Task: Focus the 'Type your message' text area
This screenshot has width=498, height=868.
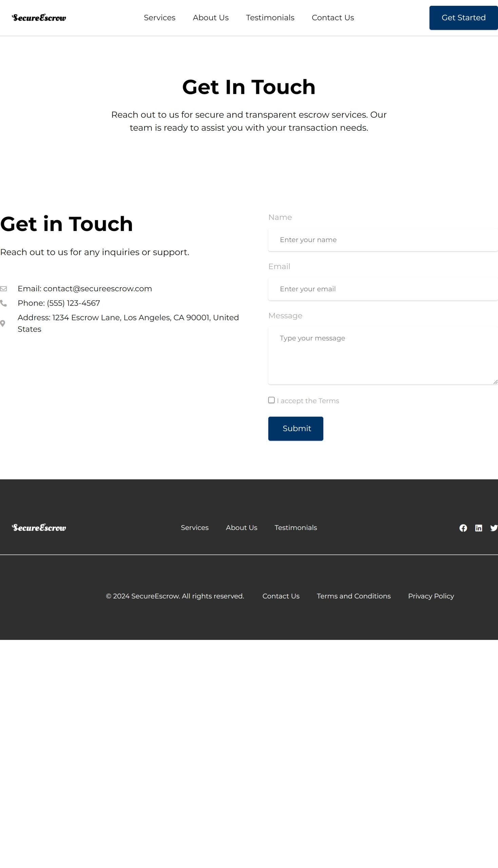Action: [x=383, y=356]
